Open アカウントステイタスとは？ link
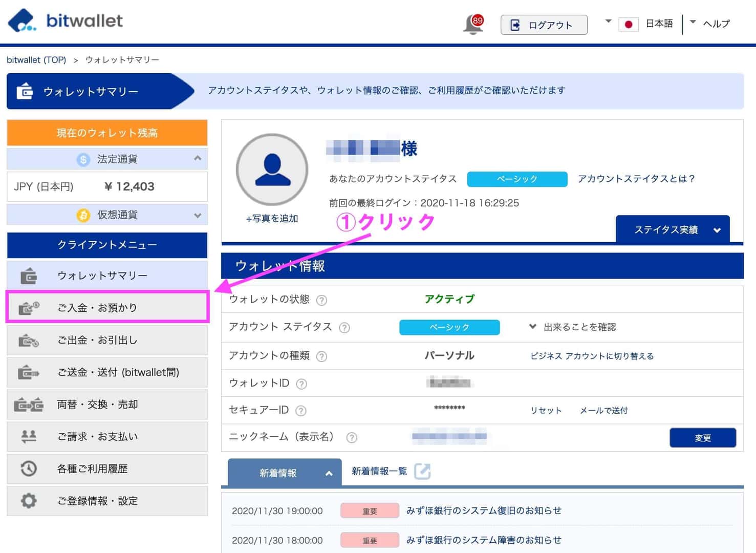 (x=637, y=179)
